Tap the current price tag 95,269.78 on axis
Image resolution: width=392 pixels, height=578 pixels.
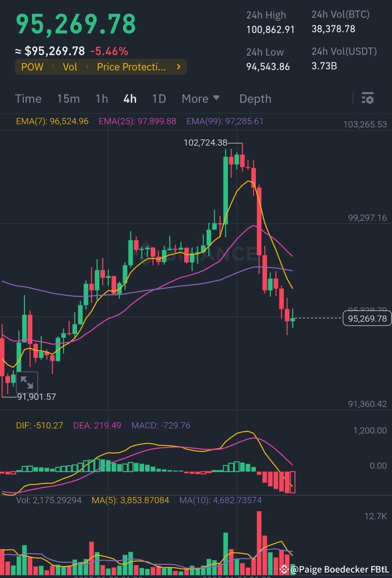(367, 318)
